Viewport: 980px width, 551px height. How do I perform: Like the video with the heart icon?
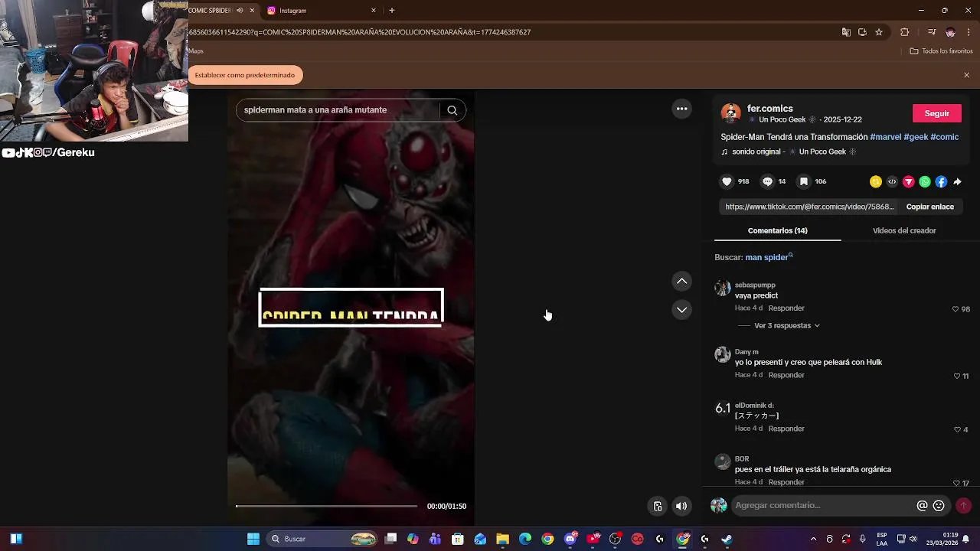(727, 181)
